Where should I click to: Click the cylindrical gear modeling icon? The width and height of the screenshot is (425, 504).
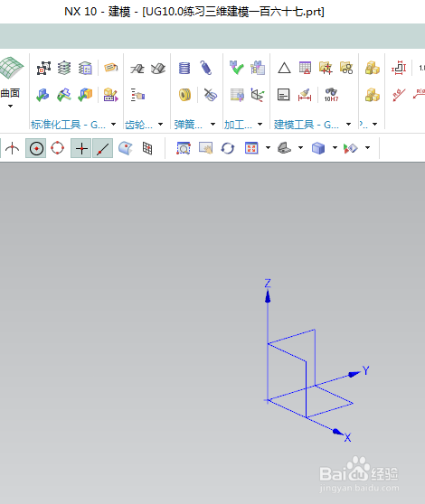(x=137, y=68)
